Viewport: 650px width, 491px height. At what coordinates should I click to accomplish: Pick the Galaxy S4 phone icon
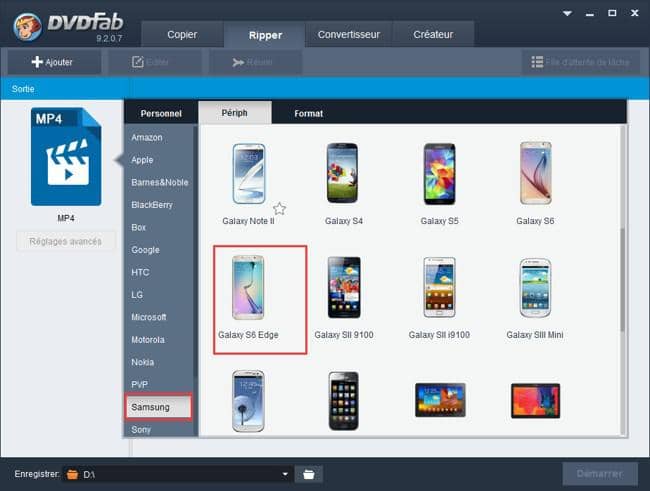click(343, 174)
